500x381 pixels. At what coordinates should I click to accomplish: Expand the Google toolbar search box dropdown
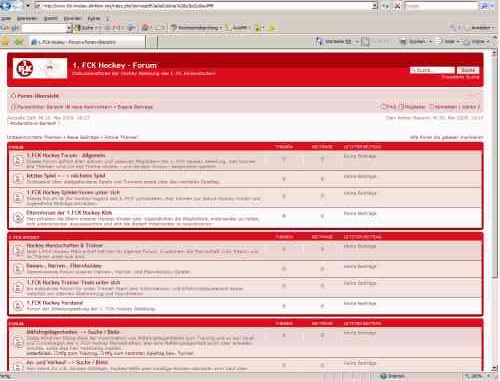pos(69,28)
